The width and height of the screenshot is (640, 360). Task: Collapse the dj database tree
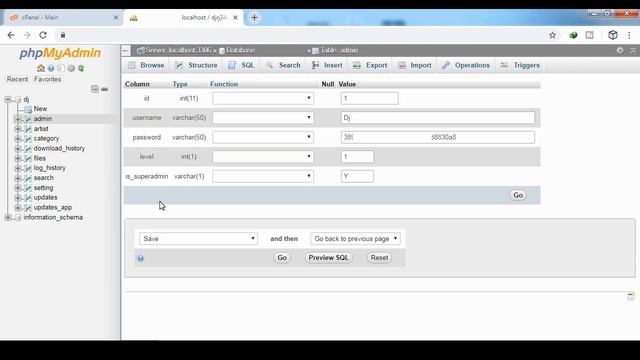[x=8, y=99]
